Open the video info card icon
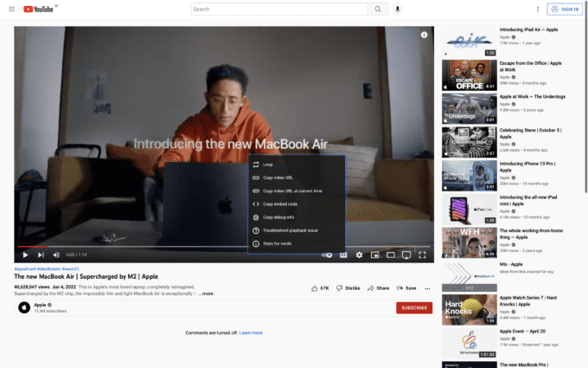 [x=424, y=35]
